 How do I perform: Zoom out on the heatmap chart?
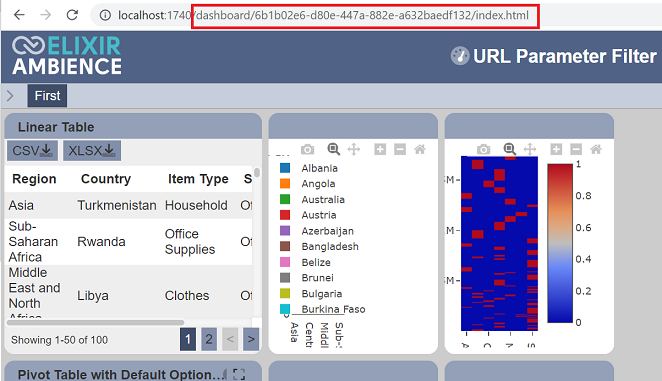[x=576, y=149]
